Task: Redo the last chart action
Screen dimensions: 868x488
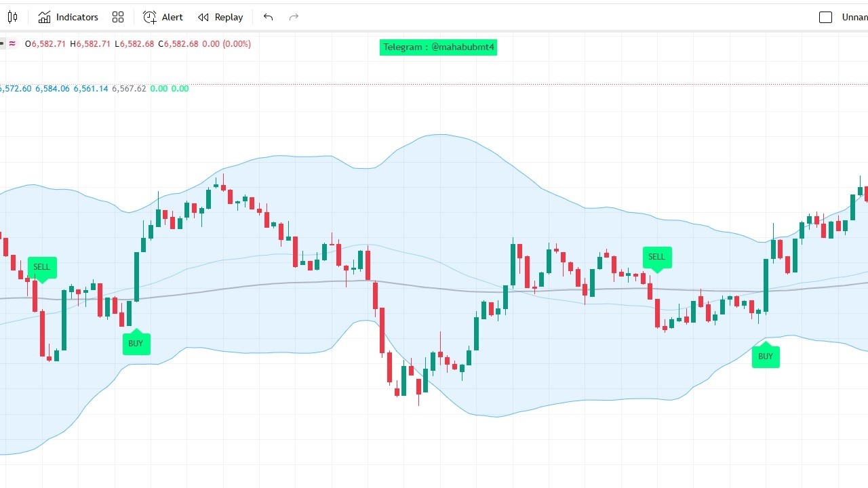Action: point(294,17)
